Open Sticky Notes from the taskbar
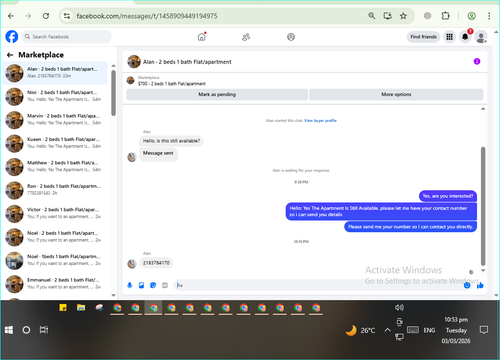The width and height of the screenshot is (500, 360). coord(63,308)
